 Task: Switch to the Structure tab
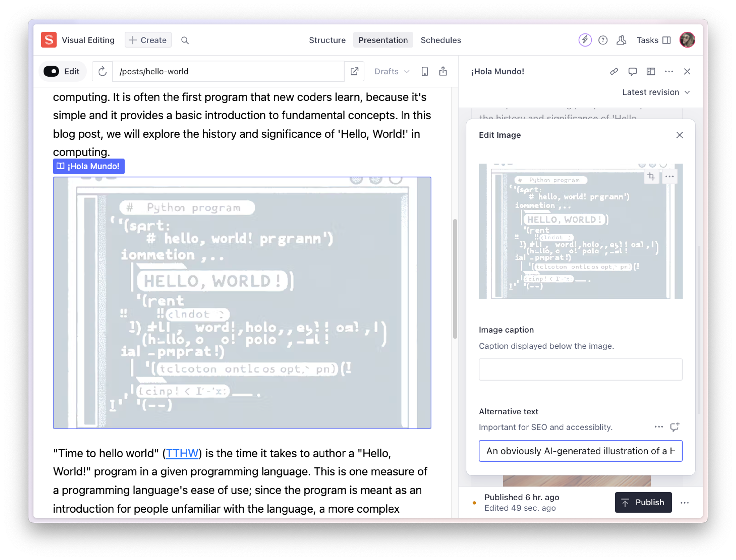tap(327, 40)
